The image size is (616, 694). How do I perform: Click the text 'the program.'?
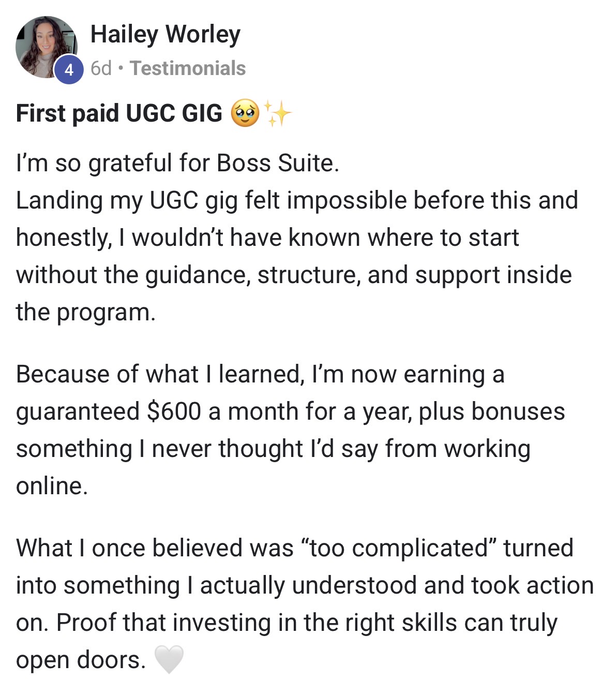pos(85,312)
